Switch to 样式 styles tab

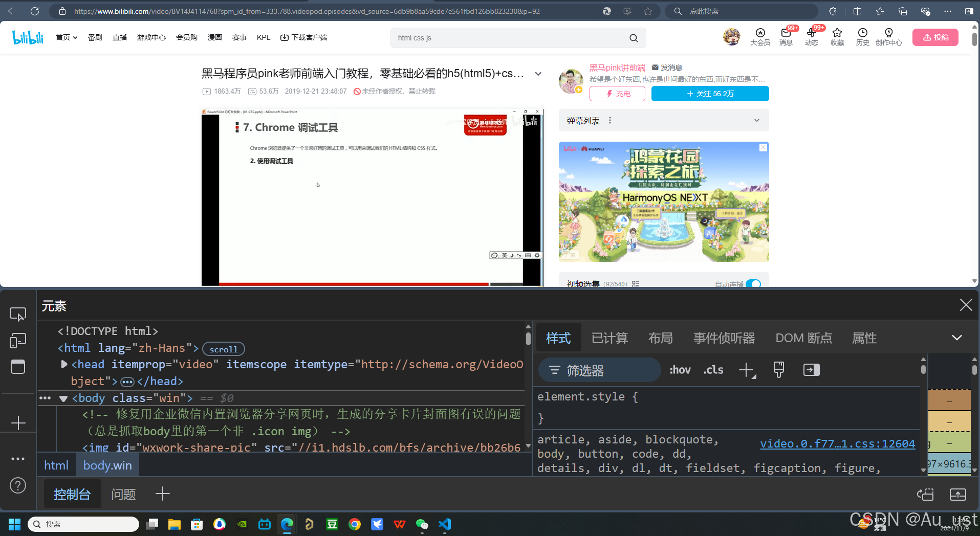pos(558,338)
